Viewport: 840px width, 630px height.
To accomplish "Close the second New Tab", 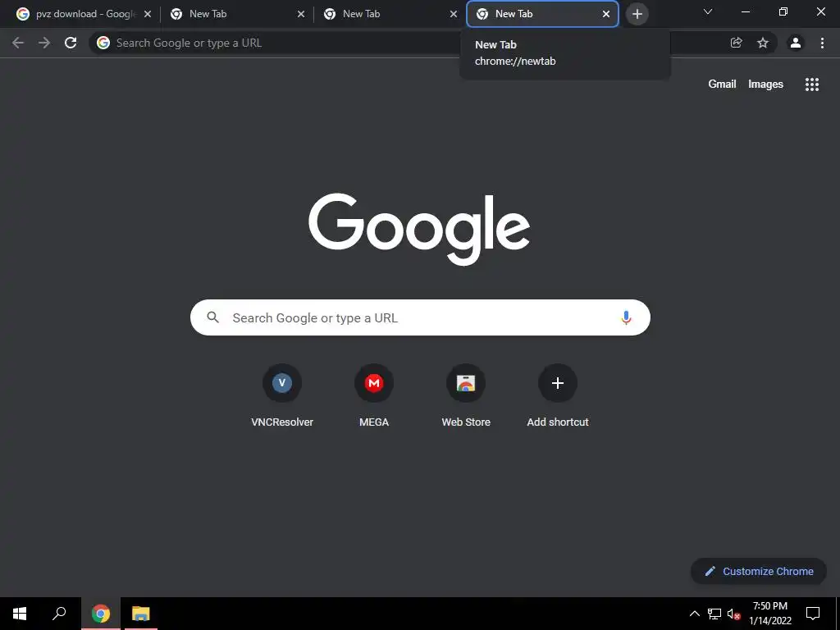I will click(x=301, y=14).
